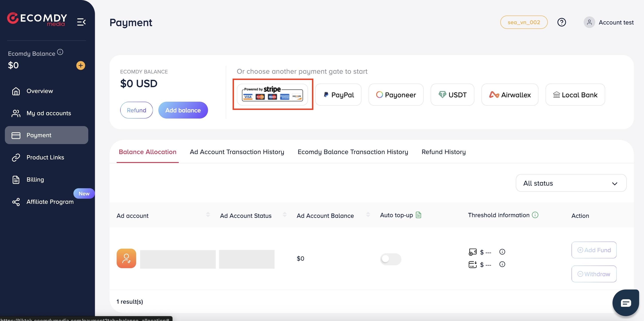Click the Add balance button
The height and width of the screenshot is (321, 644).
(183, 110)
